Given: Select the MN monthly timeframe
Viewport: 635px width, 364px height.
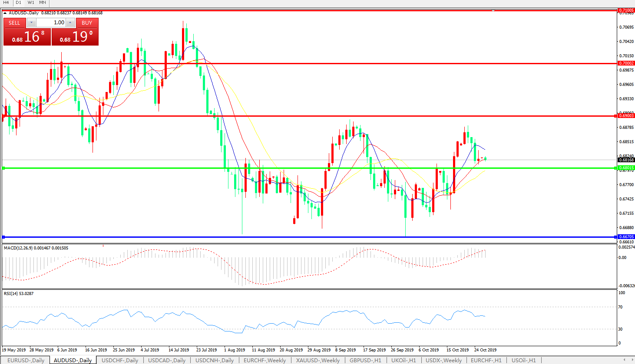Looking at the screenshot, I should point(43,3).
